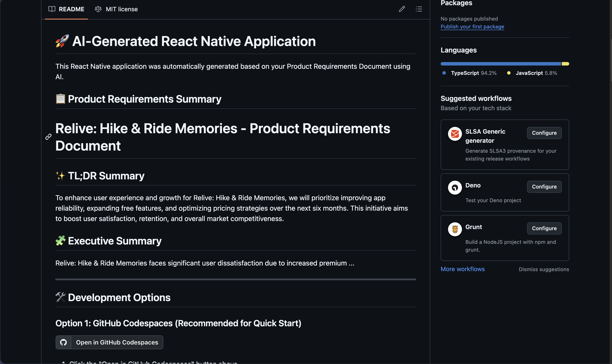Viewport: 612px width, 364px height.
Task: Click the GitHub octocat icon in Codespaces button
Action: pos(63,342)
